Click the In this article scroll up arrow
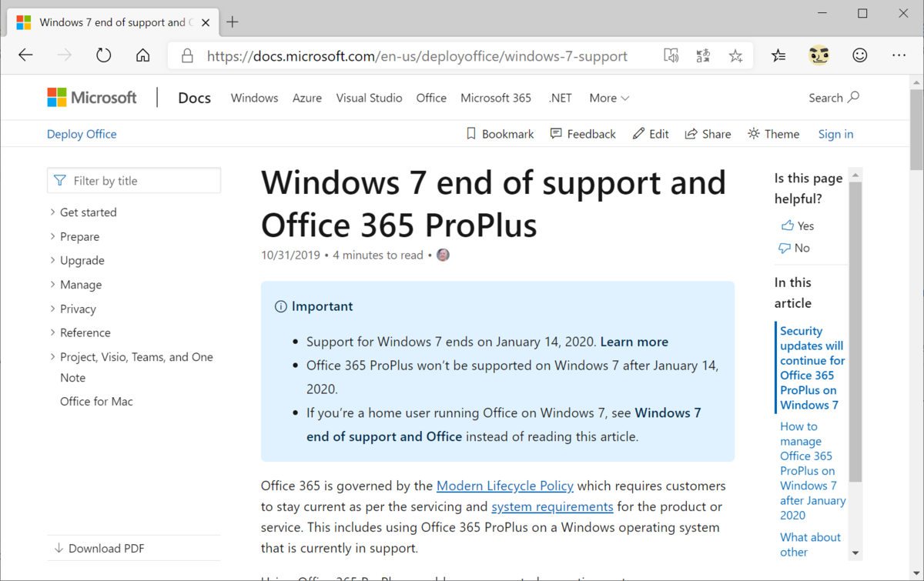Image resolution: width=924 pixels, height=581 pixels. pos(855,175)
